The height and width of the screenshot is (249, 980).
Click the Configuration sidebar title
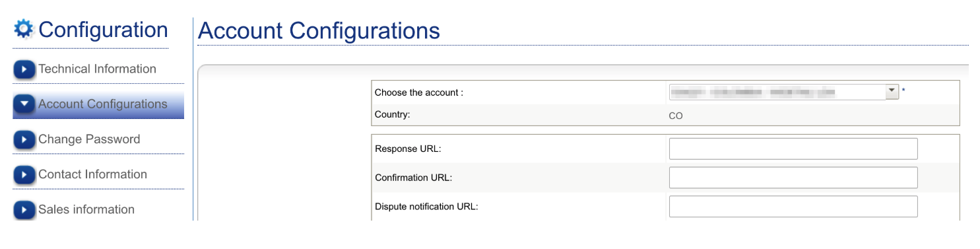point(104,30)
